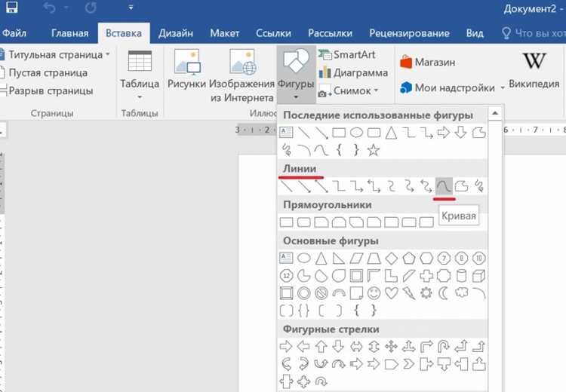Image resolution: width=566 pixels, height=392 pixels.
Task: Select the Right arrow in Фигурные стрелки
Action: tap(286, 347)
